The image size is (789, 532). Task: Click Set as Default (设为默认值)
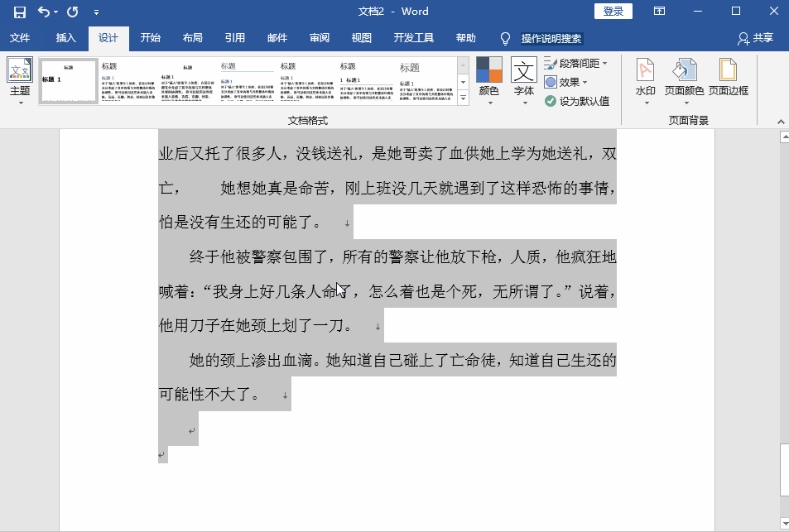(x=577, y=101)
